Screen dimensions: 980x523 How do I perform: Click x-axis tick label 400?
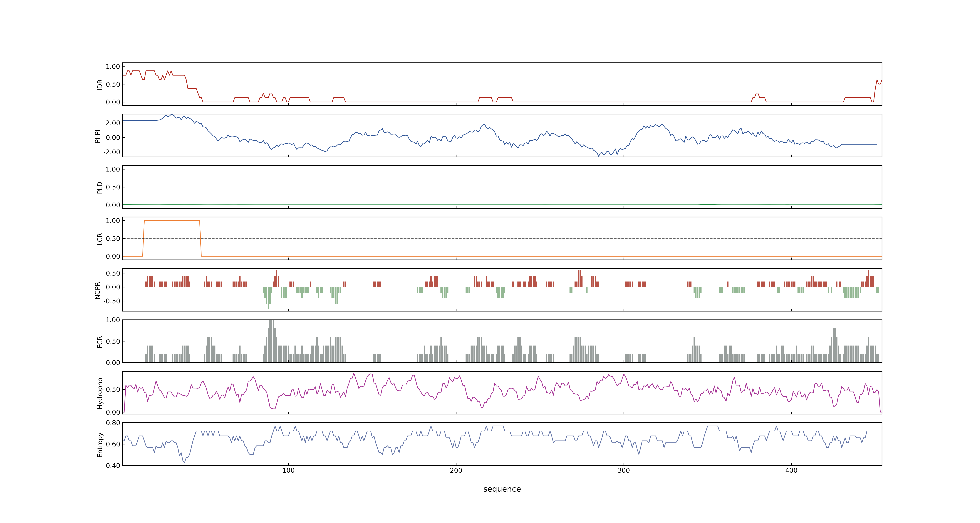coord(791,470)
